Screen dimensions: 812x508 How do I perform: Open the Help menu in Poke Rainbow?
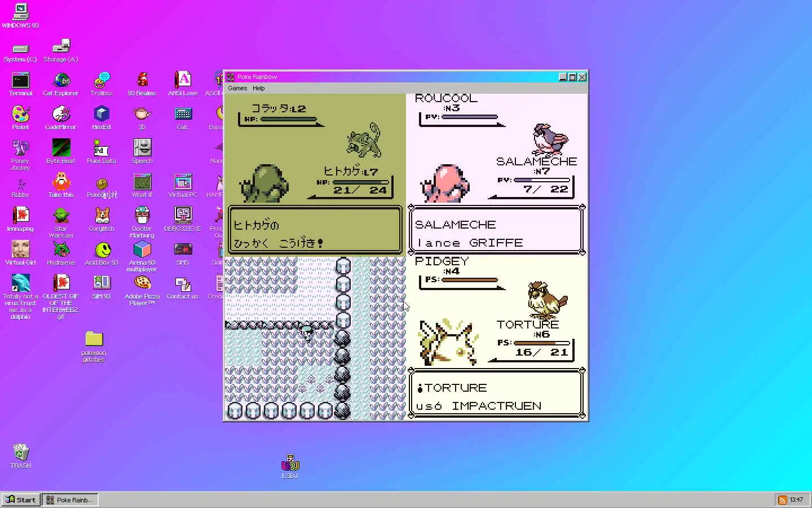click(259, 88)
